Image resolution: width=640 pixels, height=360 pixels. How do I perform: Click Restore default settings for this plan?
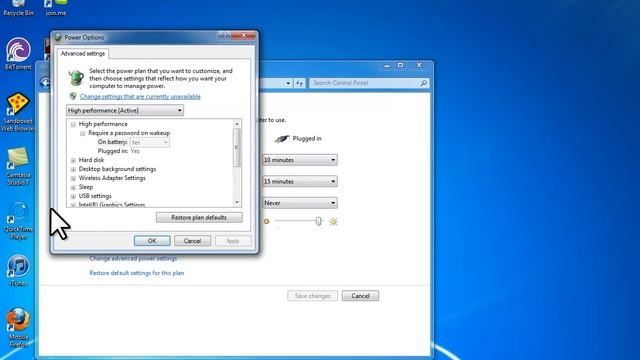[137, 273]
